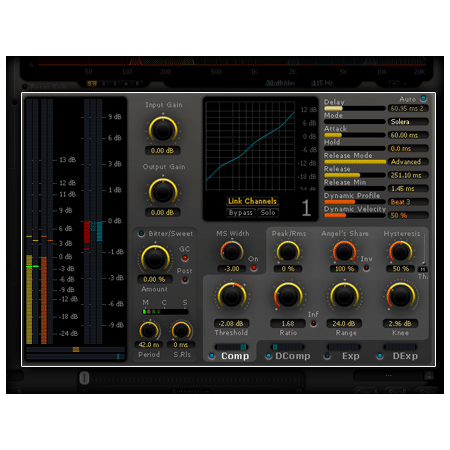
Task: Enable the Exp section LED
Action: click(327, 356)
